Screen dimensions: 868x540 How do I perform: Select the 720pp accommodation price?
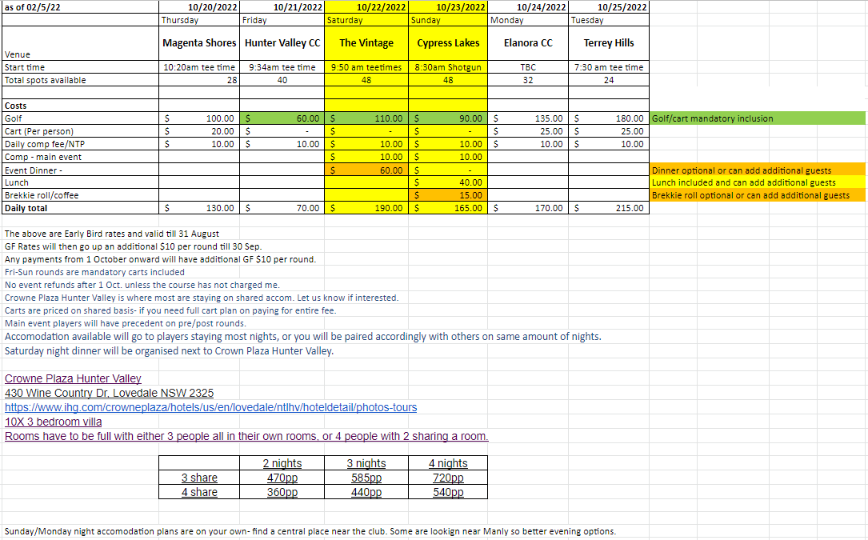[x=448, y=478]
